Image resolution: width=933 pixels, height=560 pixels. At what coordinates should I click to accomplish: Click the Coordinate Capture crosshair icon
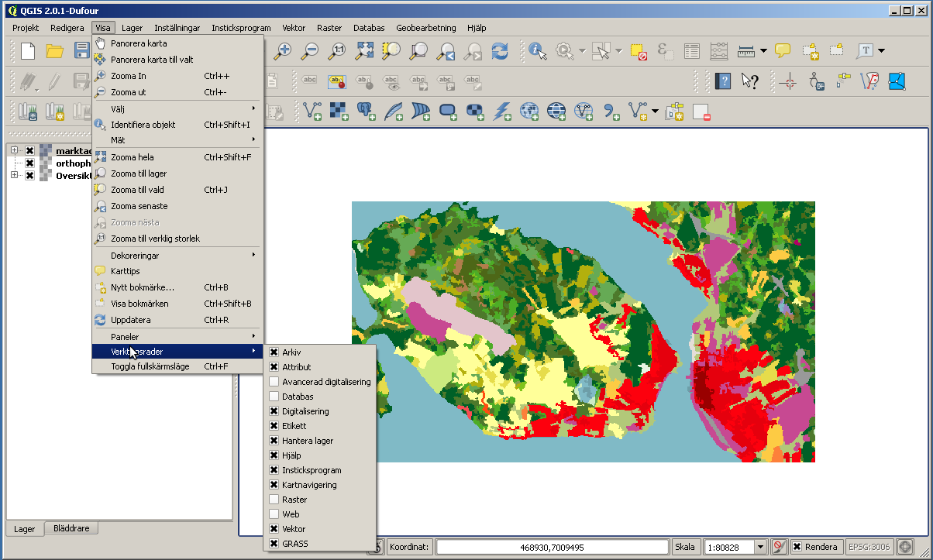pos(789,81)
